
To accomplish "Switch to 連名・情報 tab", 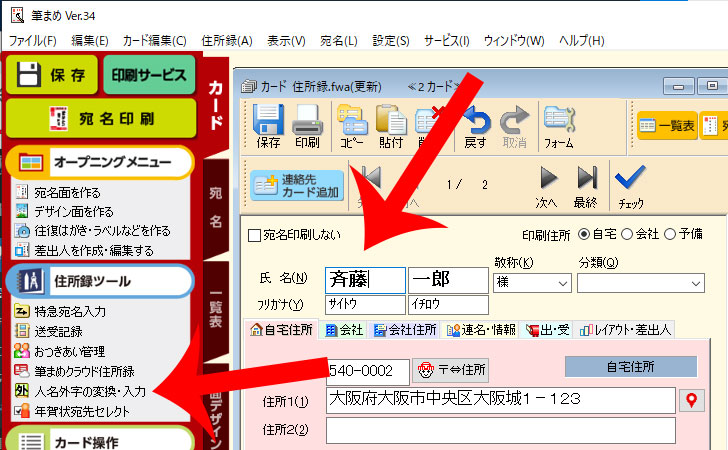I will point(481,330).
